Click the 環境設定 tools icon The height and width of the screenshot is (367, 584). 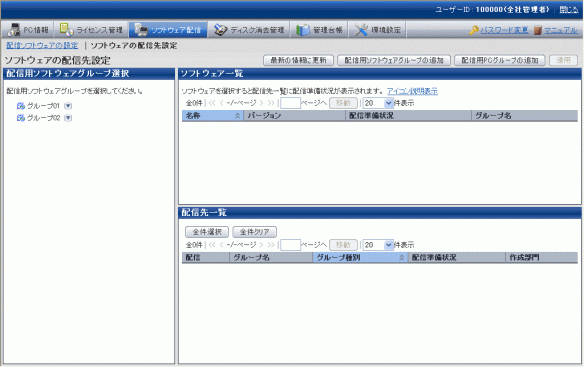(x=361, y=30)
